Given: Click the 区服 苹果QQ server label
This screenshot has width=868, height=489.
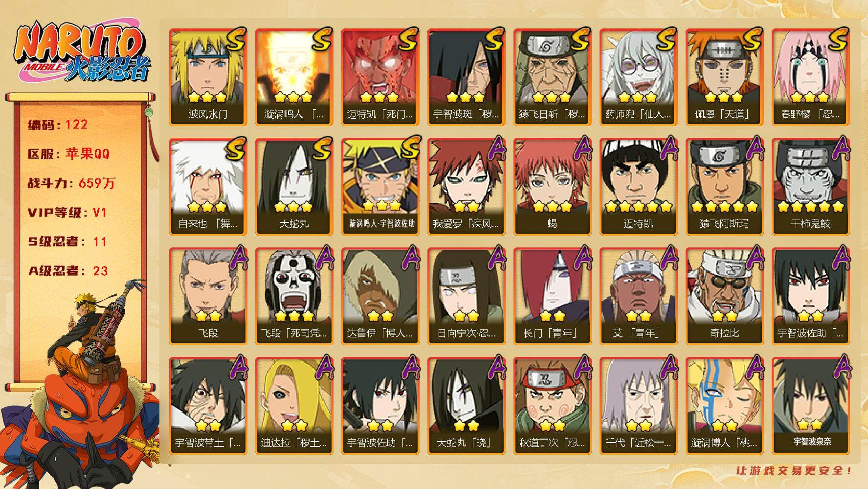Looking at the screenshot, I should pos(68,154).
